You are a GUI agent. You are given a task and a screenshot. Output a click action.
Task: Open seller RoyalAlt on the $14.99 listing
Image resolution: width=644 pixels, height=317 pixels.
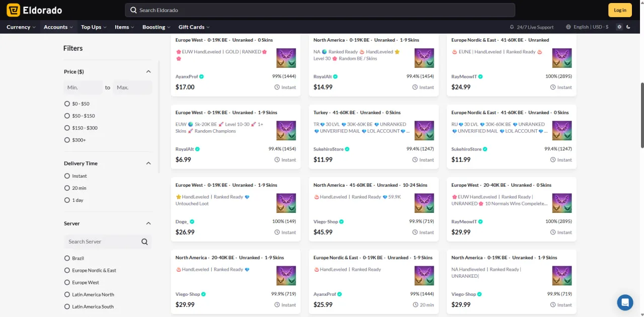click(322, 76)
